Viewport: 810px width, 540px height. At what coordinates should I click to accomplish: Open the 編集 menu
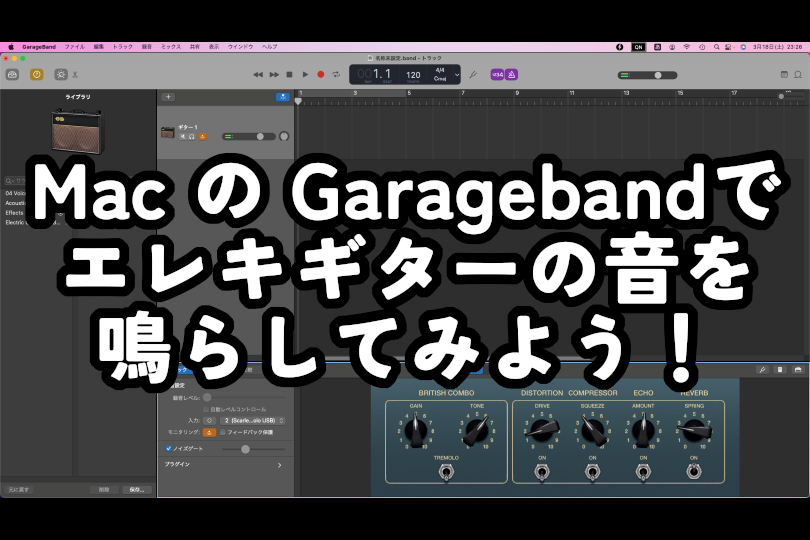99,47
